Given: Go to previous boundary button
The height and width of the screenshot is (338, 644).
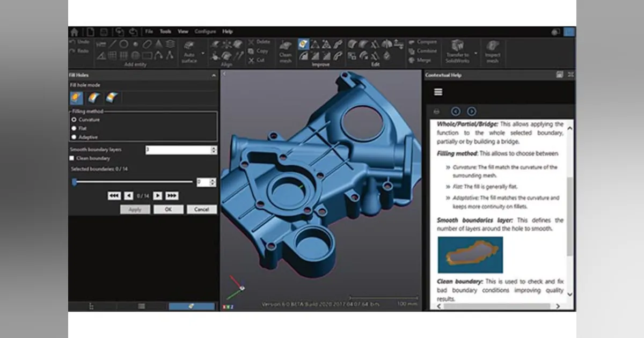Looking at the screenshot, I should click(x=129, y=196).
